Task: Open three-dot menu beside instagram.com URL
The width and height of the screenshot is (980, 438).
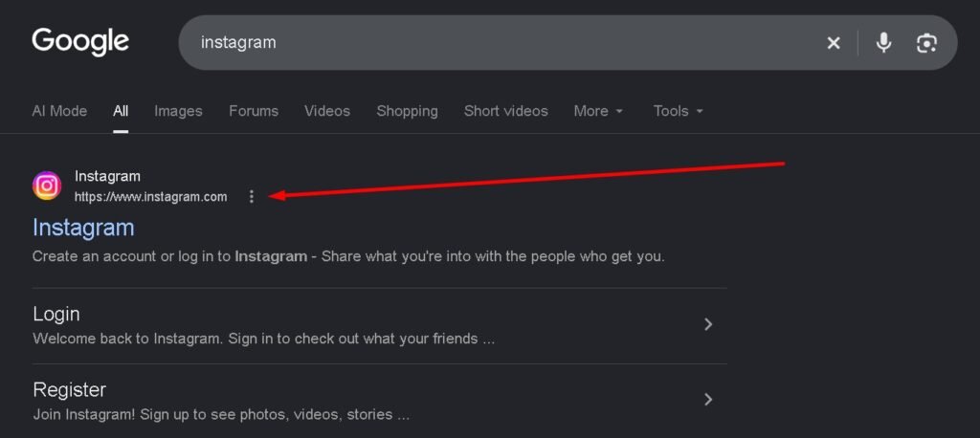Action: point(252,197)
